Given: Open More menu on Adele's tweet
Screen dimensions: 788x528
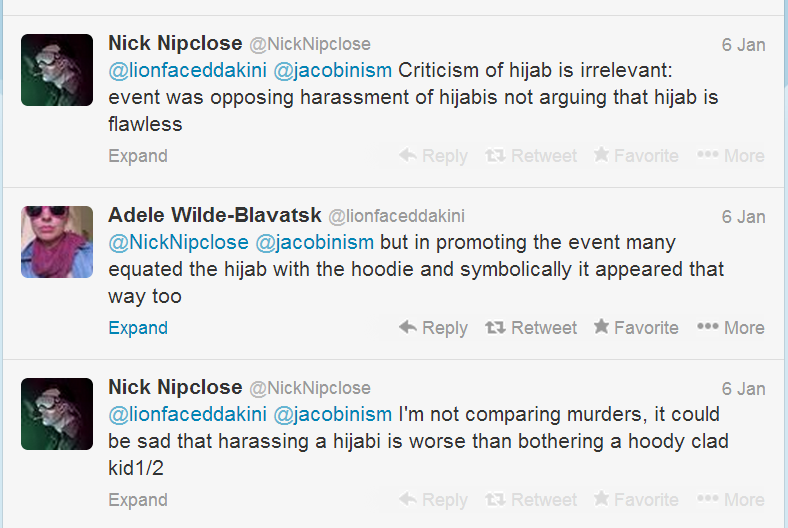Looking at the screenshot, I should 731,328.
